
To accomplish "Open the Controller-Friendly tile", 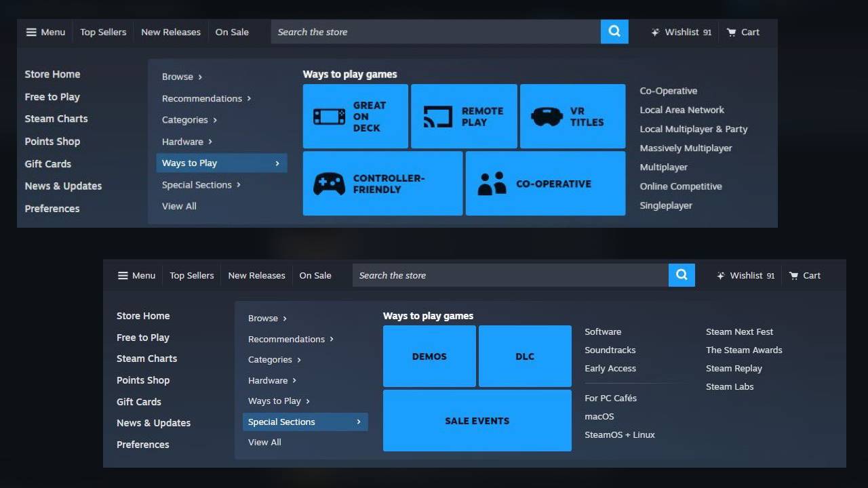I will pyautogui.click(x=382, y=183).
